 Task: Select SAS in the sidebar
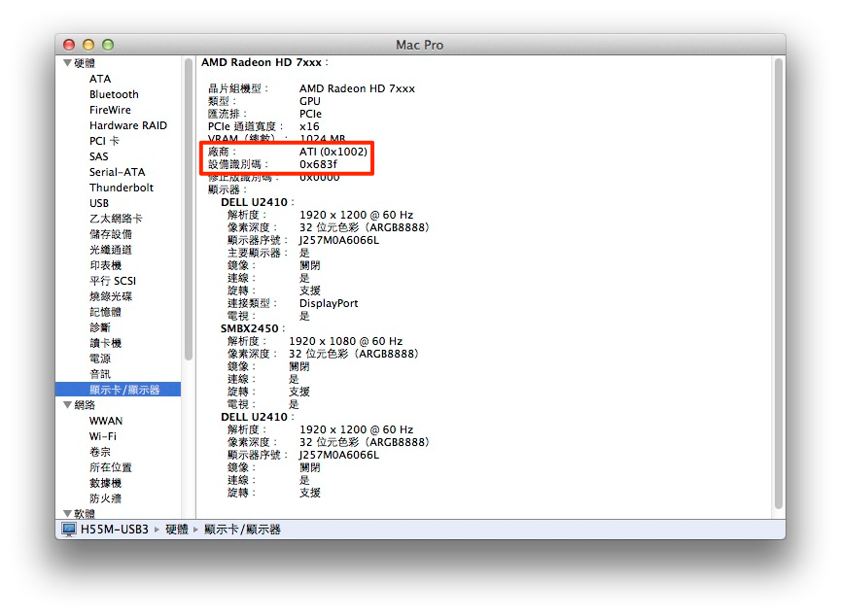point(99,156)
